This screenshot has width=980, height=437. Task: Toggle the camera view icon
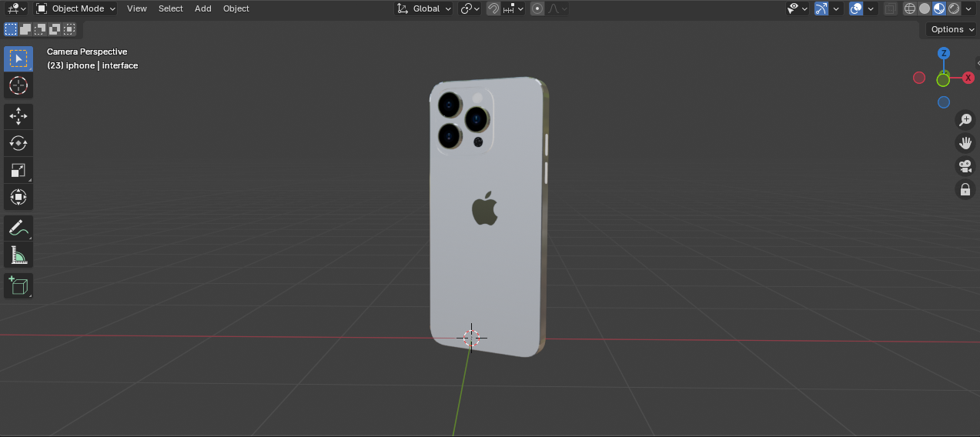(x=965, y=166)
